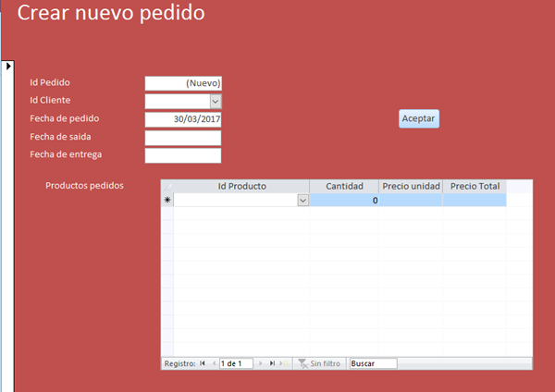555x392 pixels.
Task: Click the Registro: navigator label
Action: [x=179, y=363]
